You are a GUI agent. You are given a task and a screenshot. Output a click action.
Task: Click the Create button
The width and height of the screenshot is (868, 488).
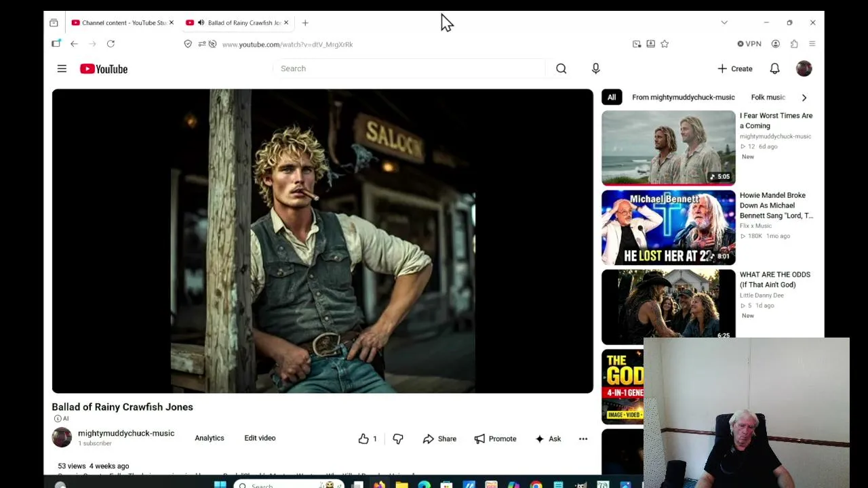pyautogui.click(x=735, y=68)
